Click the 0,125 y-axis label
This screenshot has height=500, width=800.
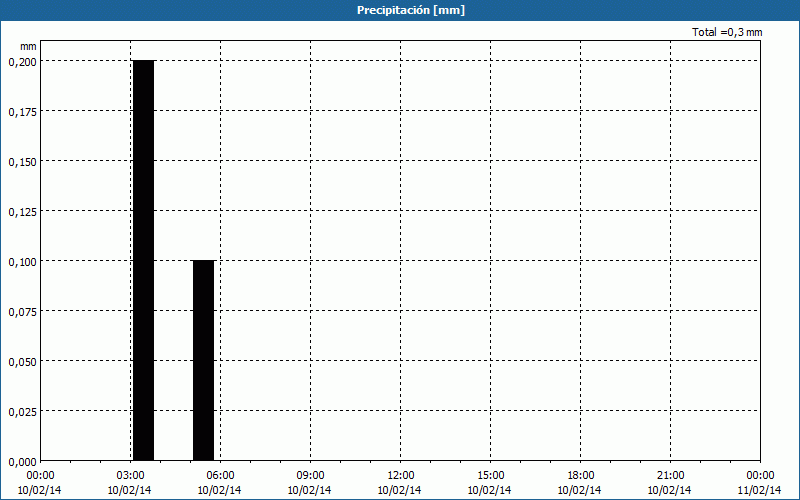(x=23, y=212)
